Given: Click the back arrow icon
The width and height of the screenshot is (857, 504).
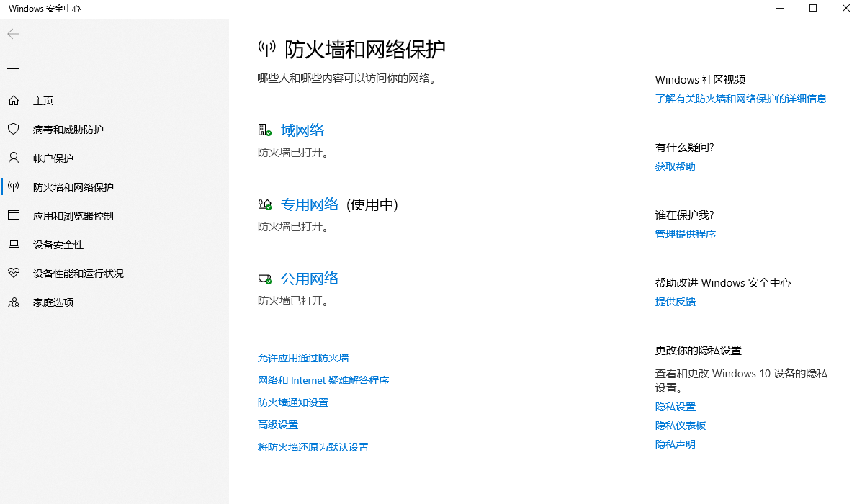Looking at the screenshot, I should [x=13, y=34].
